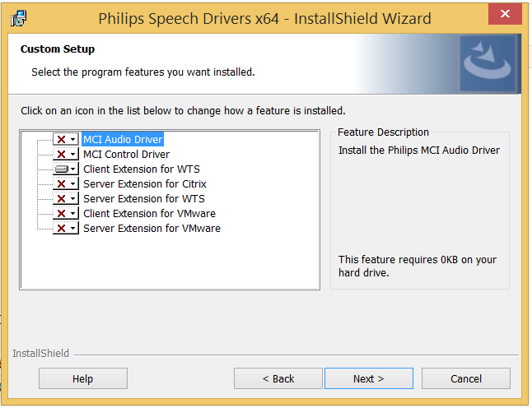This screenshot has width=532, height=408.
Task: Click the Help button
Action: [x=83, y=378]
